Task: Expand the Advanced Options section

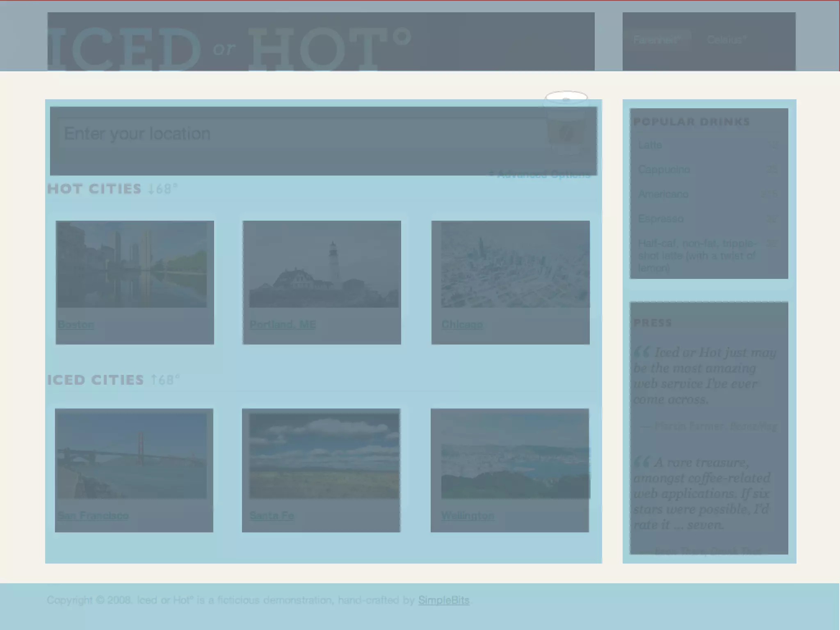Action: pyautogui.click(x=540, y=174)
